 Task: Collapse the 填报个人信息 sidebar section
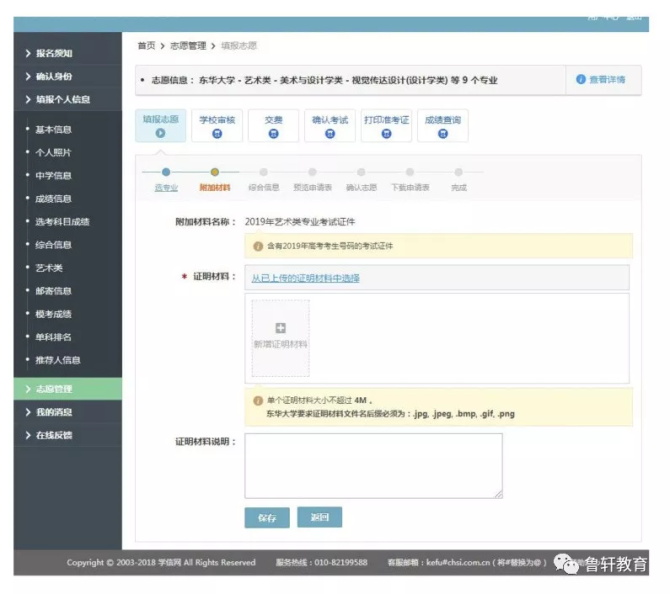pos(68,100)
